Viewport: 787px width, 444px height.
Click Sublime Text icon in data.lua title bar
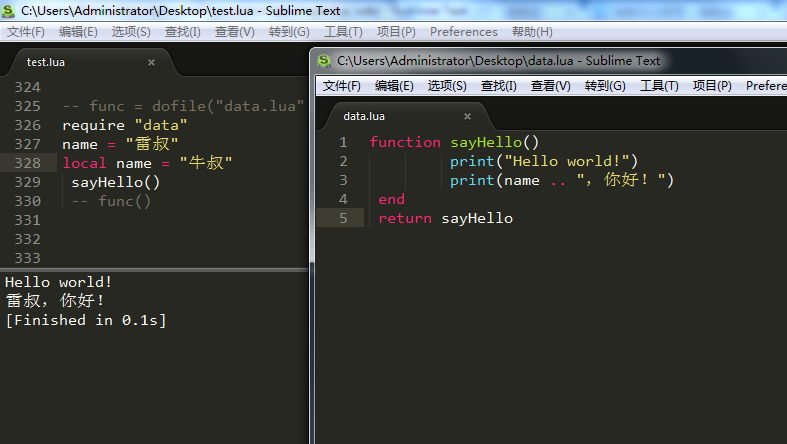click(x=324, y=61)
